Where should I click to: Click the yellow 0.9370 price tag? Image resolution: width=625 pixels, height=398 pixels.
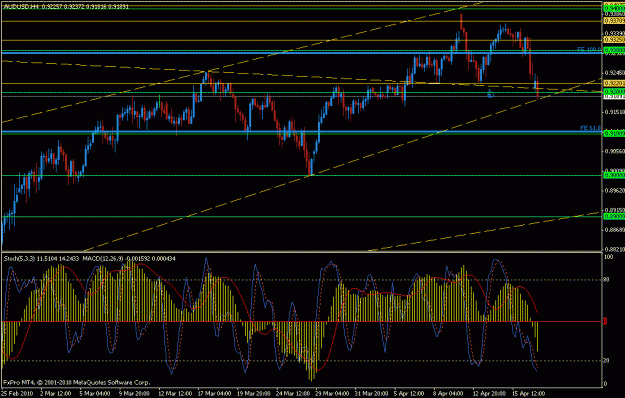tap(614, 21)
